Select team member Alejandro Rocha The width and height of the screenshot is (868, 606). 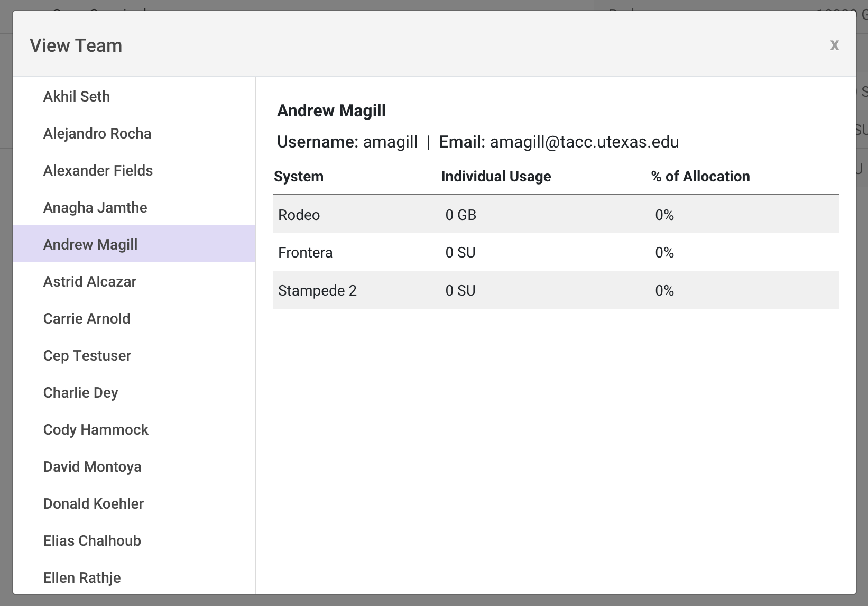tap(97, 133)
